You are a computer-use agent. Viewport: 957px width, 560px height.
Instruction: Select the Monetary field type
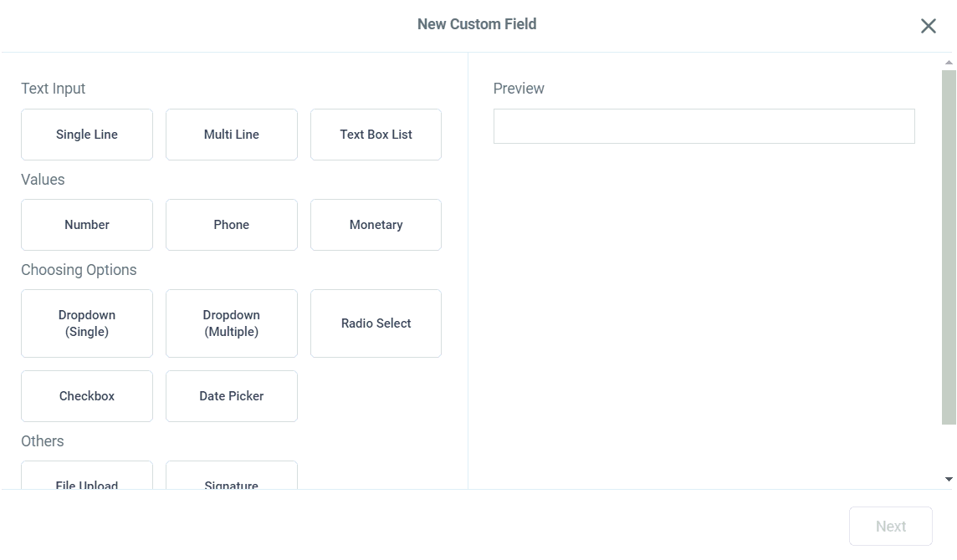(x=376, y=224)
